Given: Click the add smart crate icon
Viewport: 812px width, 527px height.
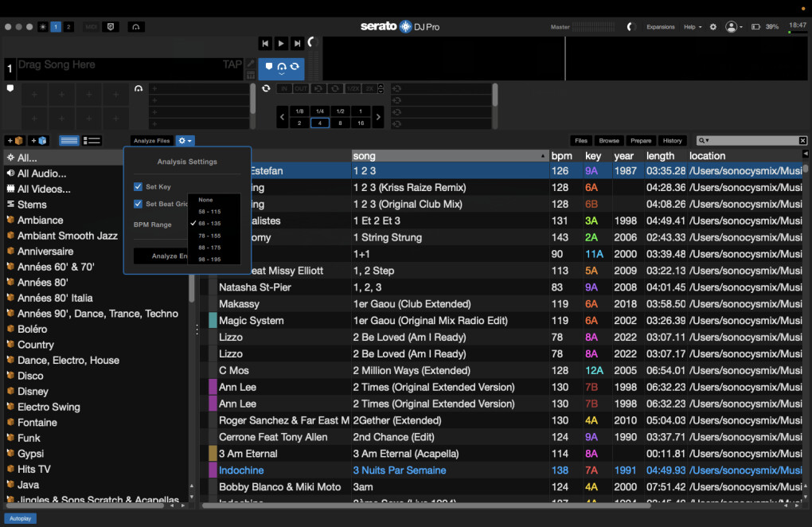Looking at the screenshot, I should 39,141.
